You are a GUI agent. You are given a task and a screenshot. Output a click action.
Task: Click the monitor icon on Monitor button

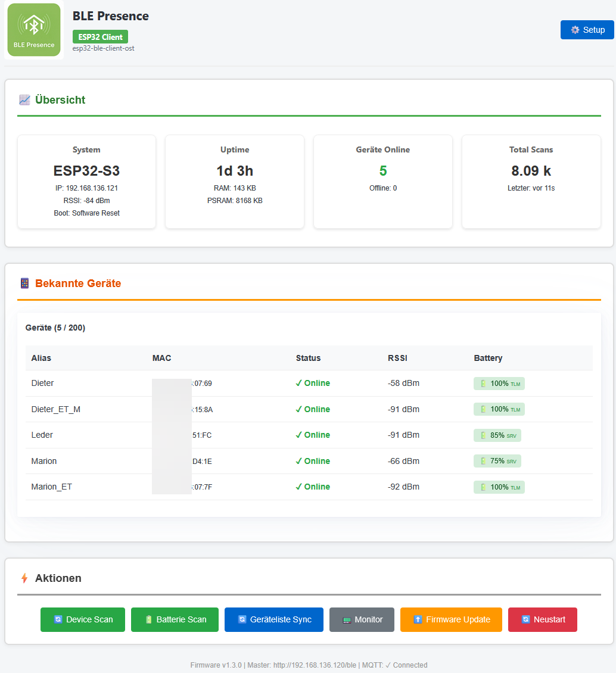(x=347, y=620)
